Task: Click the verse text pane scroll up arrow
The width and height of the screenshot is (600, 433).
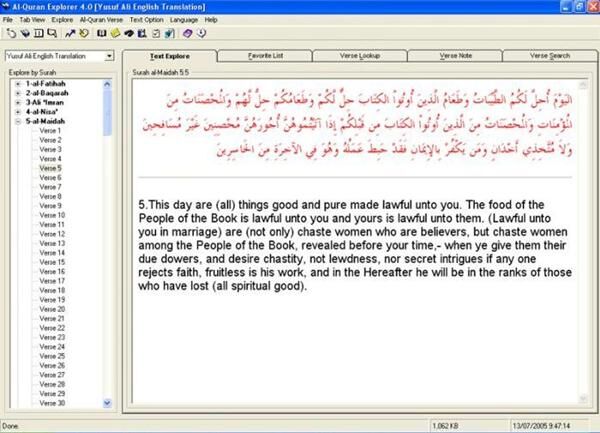Action: click(583, 85)
